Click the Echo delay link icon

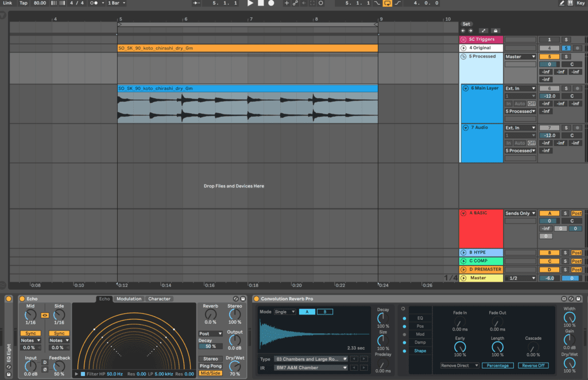pos(45,315)
